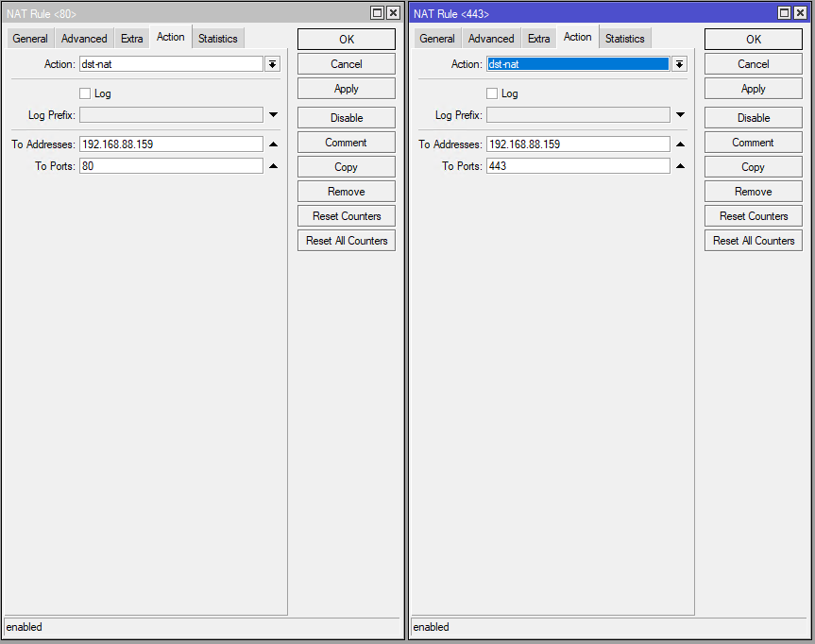Enable Log checkbox in NAT Rule <443>
The width and height of the screenshot is (815, 644).
492,93
